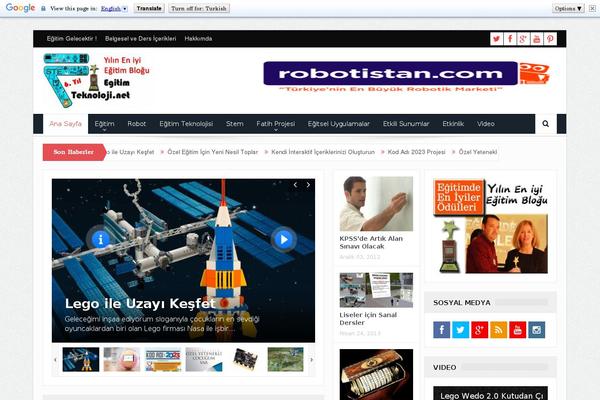Open the Stem menu item
Image resolution: width=600 pixels, height=400 pixels.
[235, 124]
